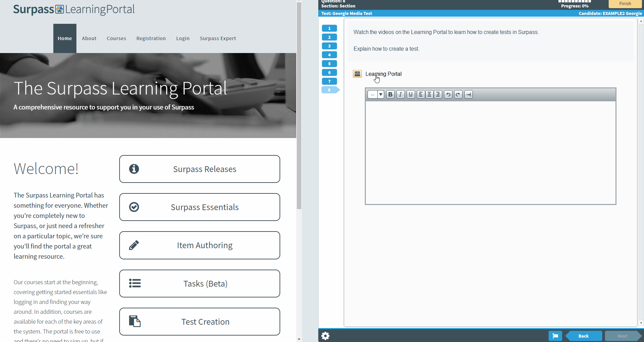
Task: Open the Surpass Essentials course
Action: pos(200,207)
